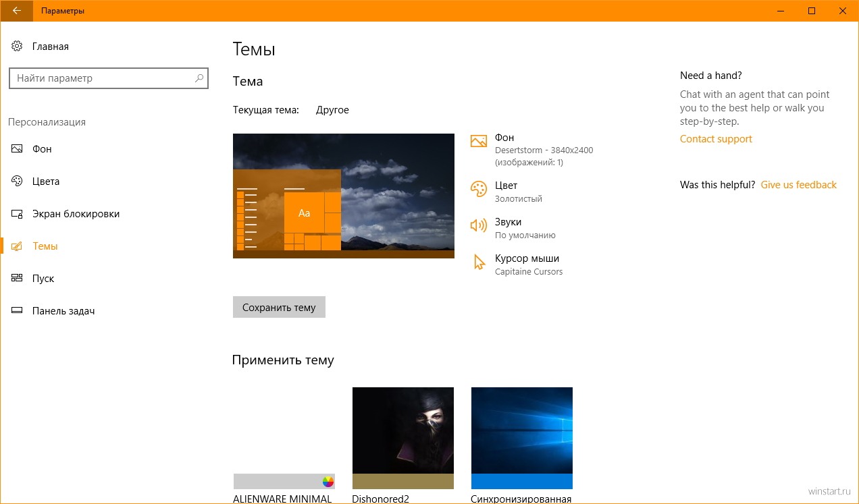
Task: Open Главная via the gear icon
Action: pyautogui.click(x=17, y=47)
